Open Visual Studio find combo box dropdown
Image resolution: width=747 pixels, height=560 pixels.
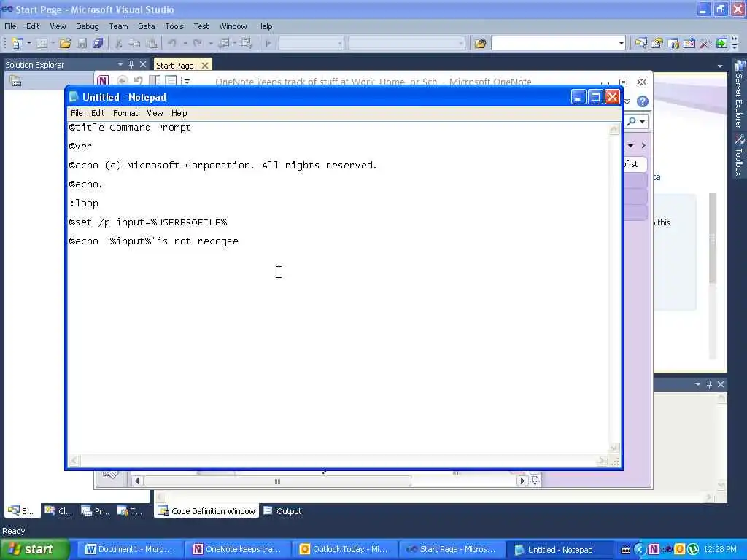(x=622, y=43)
